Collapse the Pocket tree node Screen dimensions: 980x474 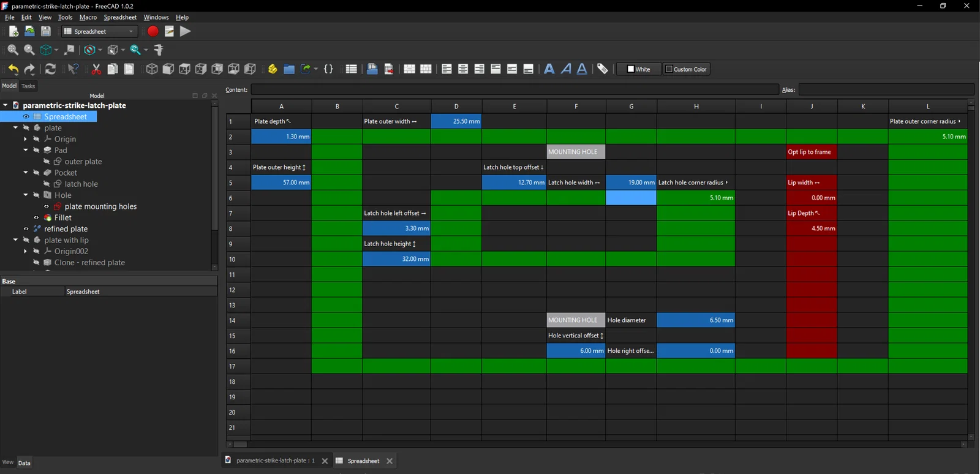(26, 173)
